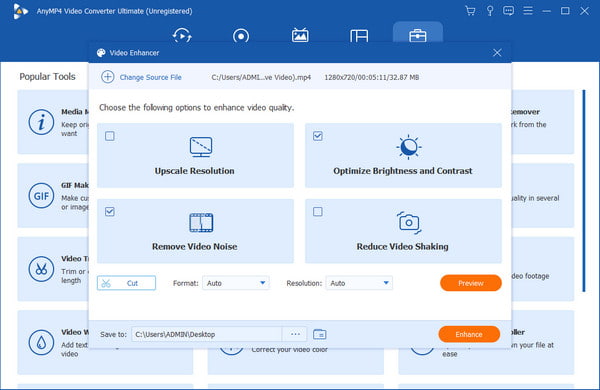The height and width of the screenshot is (390, 600).
Task: Open the Converter tab icon
Action: [x=182, y=36]
